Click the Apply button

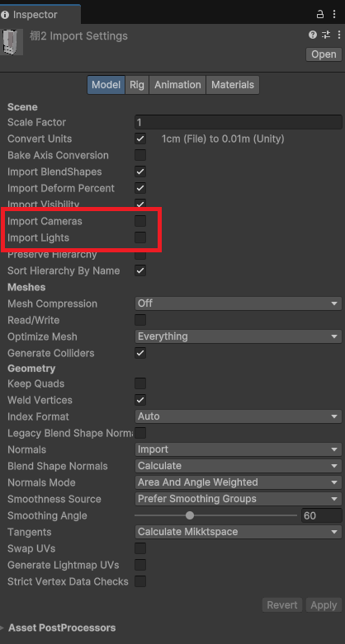pos(324,605)
